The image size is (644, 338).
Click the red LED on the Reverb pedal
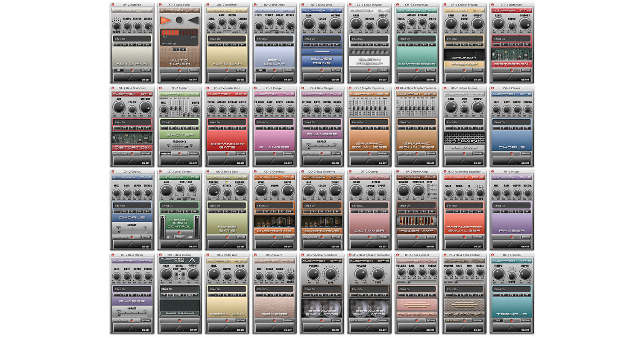tap(274, 321)
